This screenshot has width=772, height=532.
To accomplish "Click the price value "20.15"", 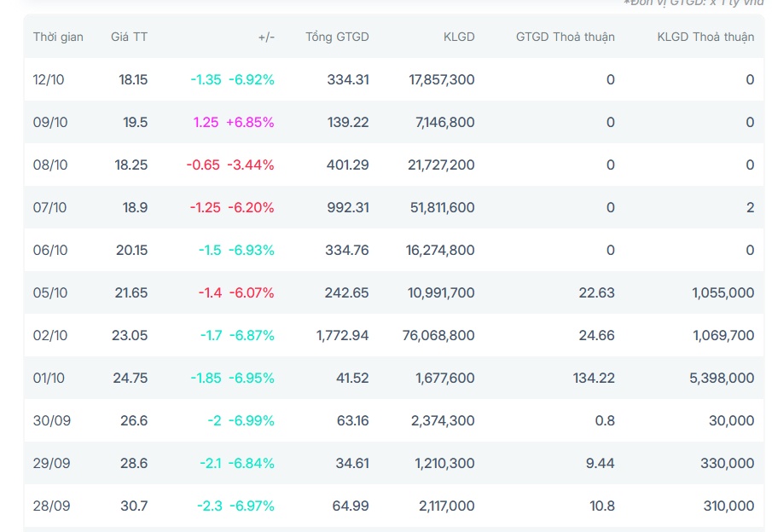I will pyautogui.click(x=132, y=250).
